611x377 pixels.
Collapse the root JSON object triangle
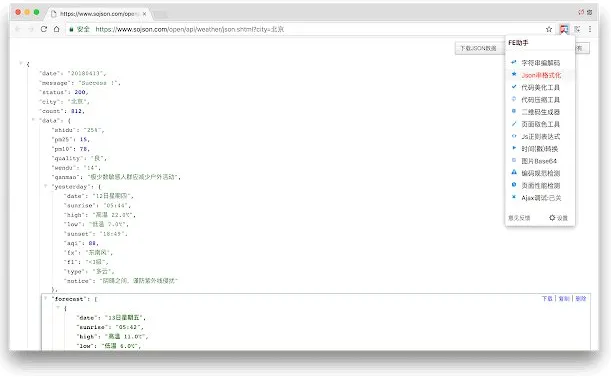[21, 63]
